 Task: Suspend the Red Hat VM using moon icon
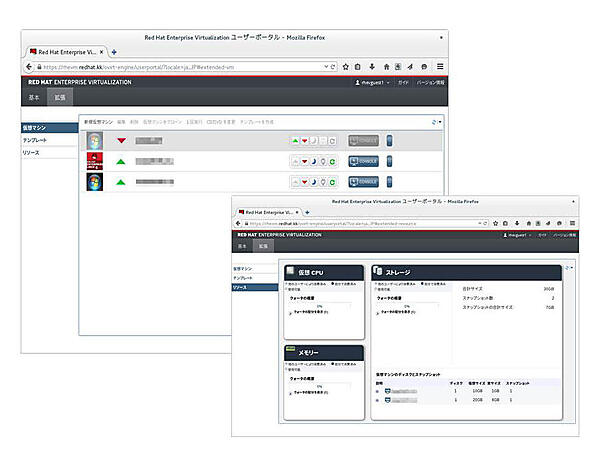[x=314, y=162]
